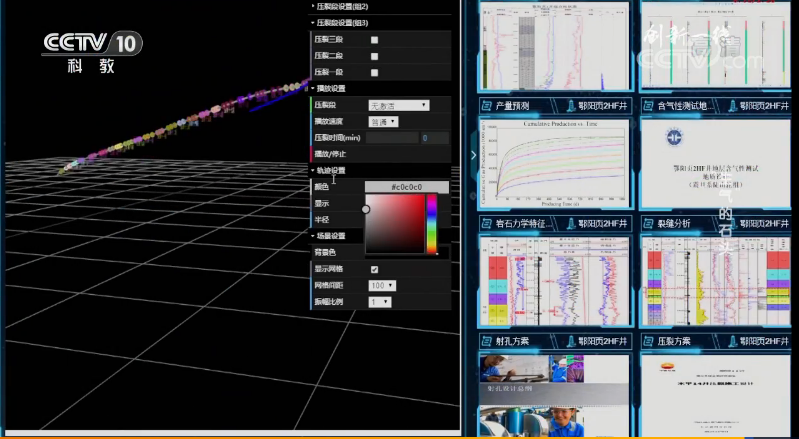Uncheck the 显示网格 checkbox
This screenshot has width=799, height=439.
pos(374,270)
